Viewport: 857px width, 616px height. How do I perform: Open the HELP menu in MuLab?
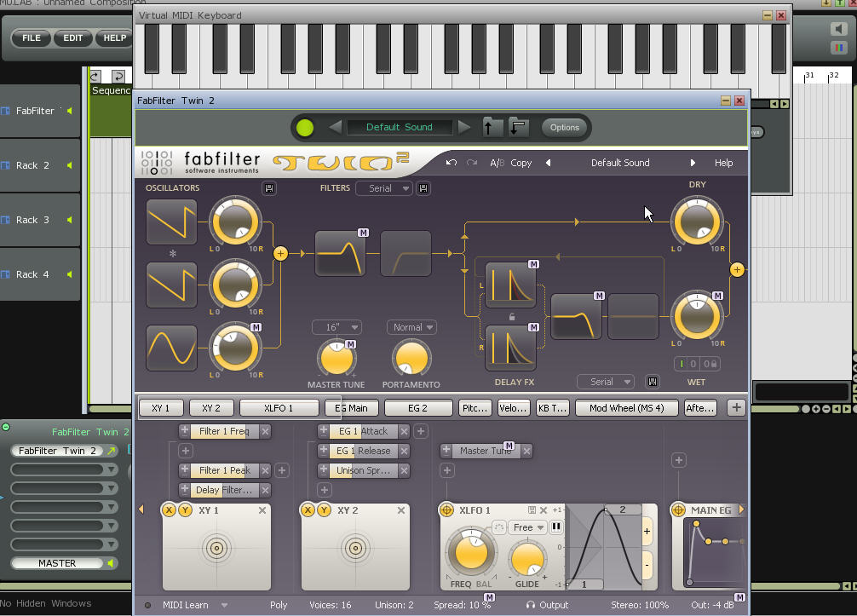[115, 37]
